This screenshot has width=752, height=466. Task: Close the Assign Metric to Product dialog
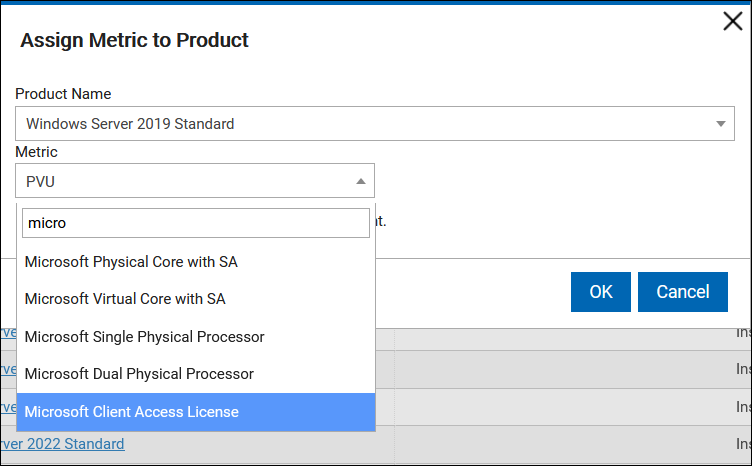(732, 21)
